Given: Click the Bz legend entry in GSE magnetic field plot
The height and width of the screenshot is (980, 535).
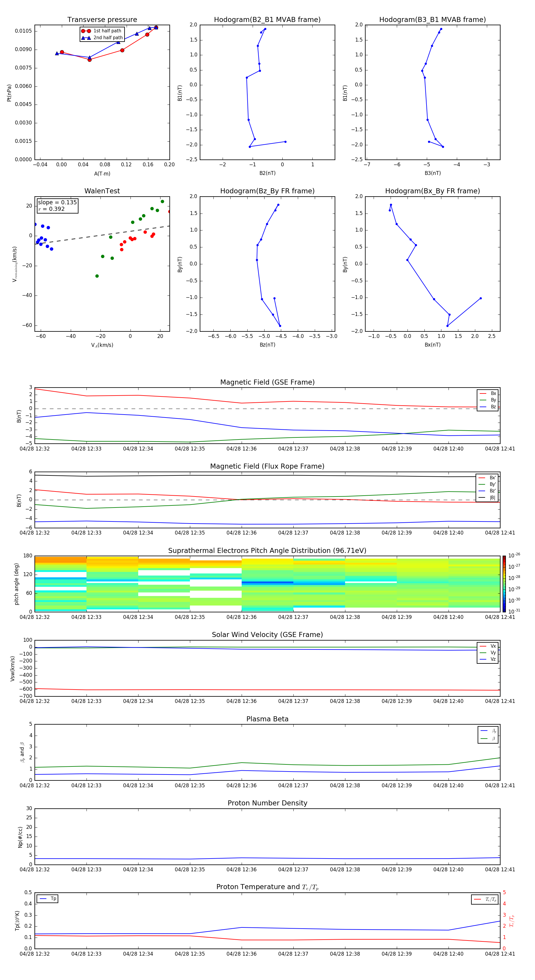Looking at the screenshot, I should [x=488, y=407].
